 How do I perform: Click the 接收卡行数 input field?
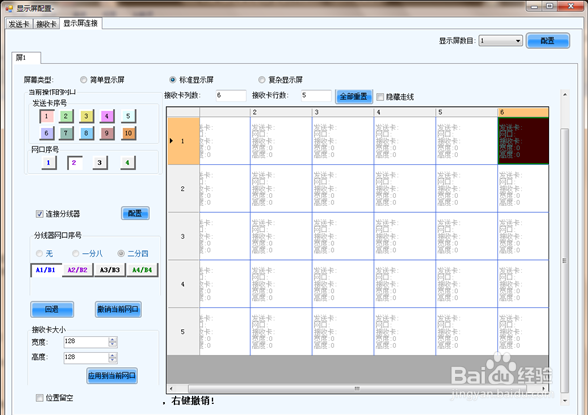pos(316,96)
